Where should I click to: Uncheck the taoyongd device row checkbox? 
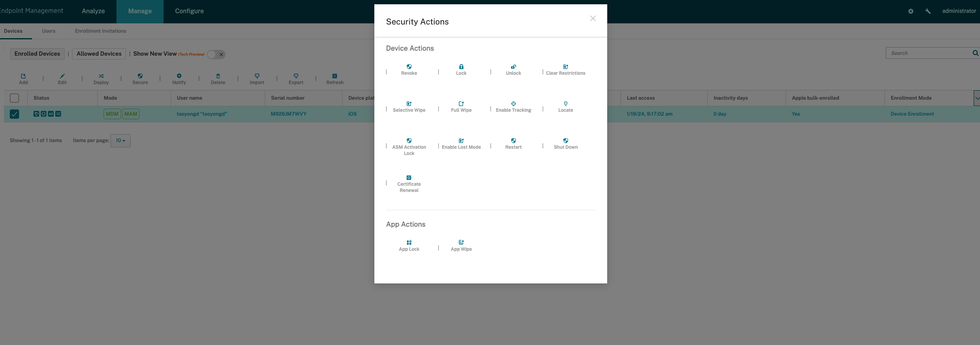14,114
